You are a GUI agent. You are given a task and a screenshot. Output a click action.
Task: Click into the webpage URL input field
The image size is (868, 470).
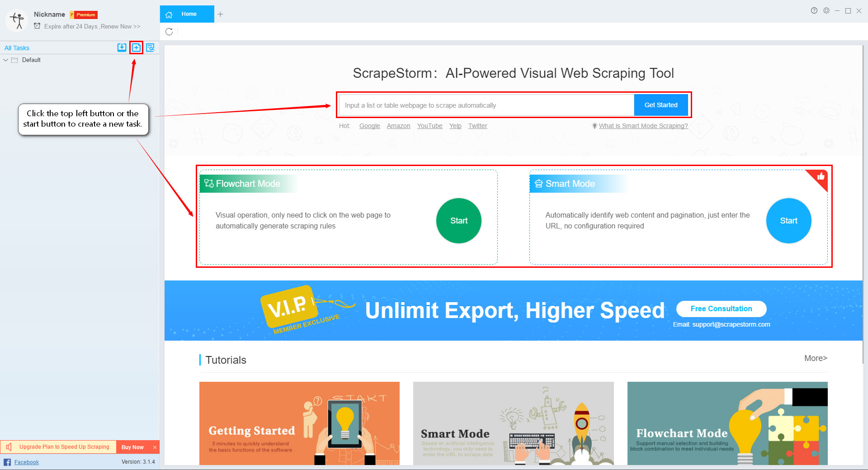coord(486,105)
